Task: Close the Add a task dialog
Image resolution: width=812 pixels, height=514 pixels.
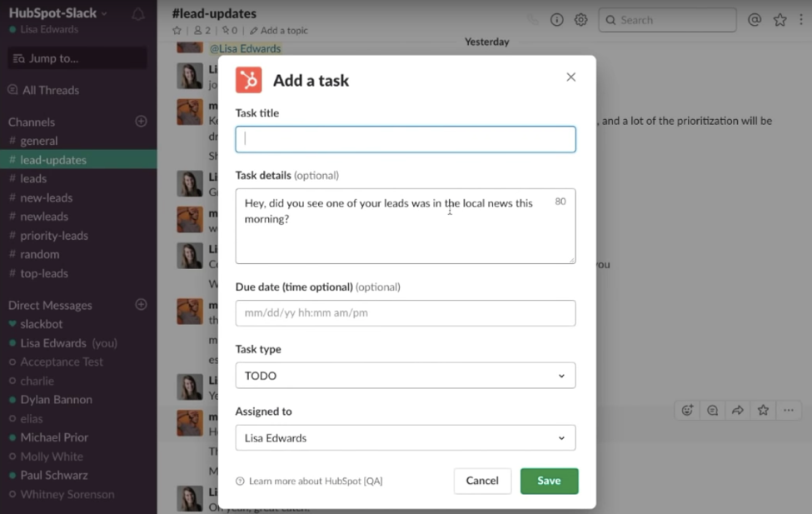Action: click(570, 77)
